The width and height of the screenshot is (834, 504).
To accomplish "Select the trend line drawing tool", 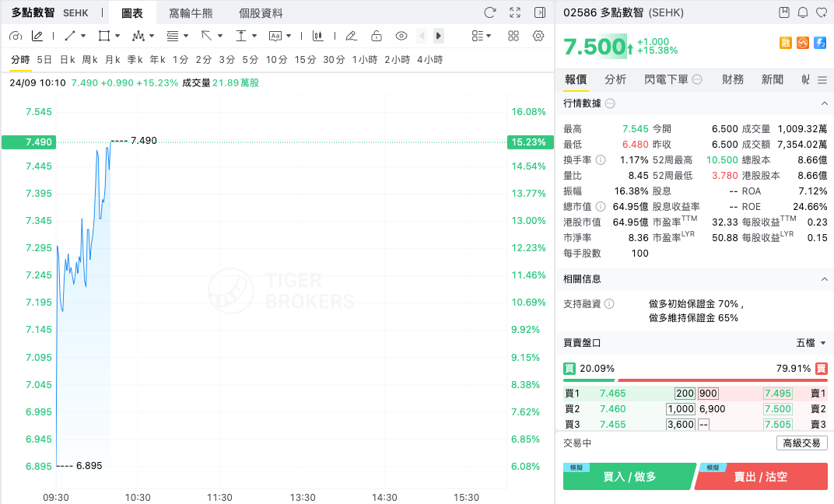I will 70,36.
